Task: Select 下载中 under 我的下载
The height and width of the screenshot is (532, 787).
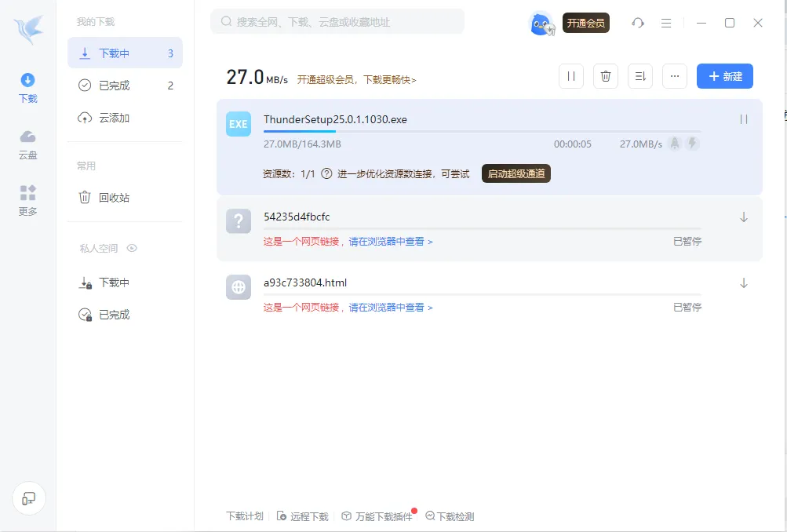Action: [125, 53]
